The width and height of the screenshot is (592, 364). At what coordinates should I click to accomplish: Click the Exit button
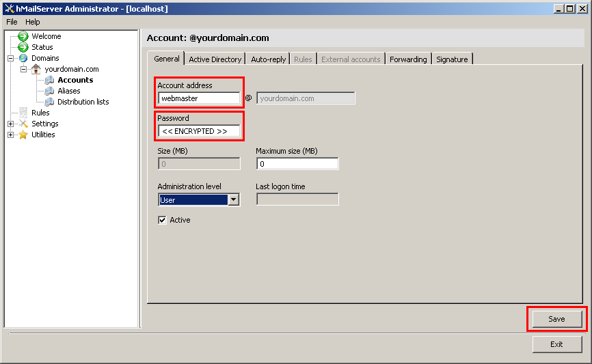click(x=557, y=344)
